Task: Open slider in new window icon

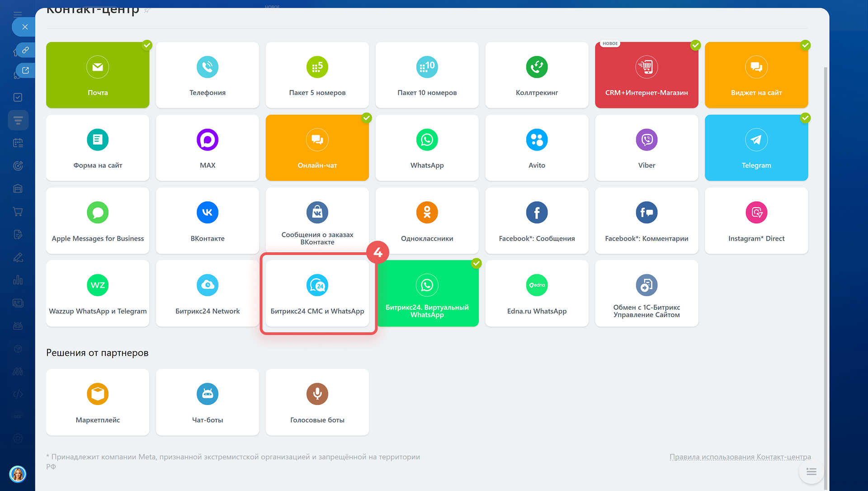Action: (x=26, y=71)
